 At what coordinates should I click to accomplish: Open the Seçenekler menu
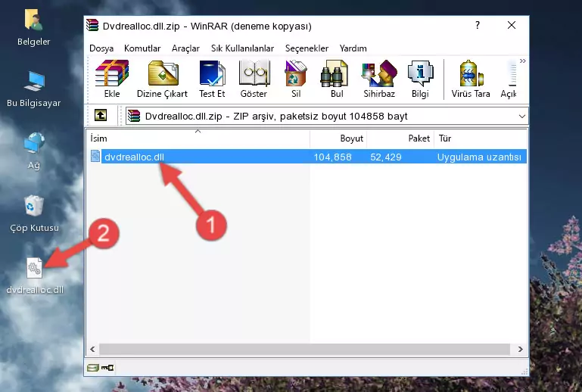(x=307, y=48)
